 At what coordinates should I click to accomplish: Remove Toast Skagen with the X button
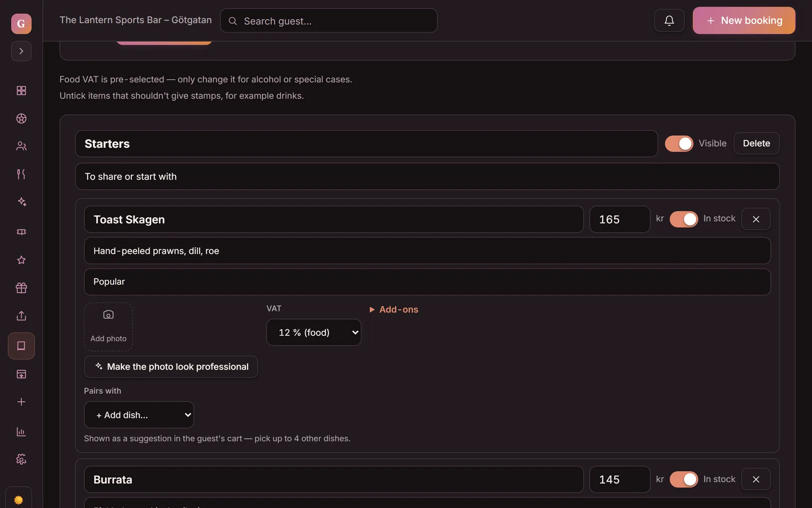point(756,219)
